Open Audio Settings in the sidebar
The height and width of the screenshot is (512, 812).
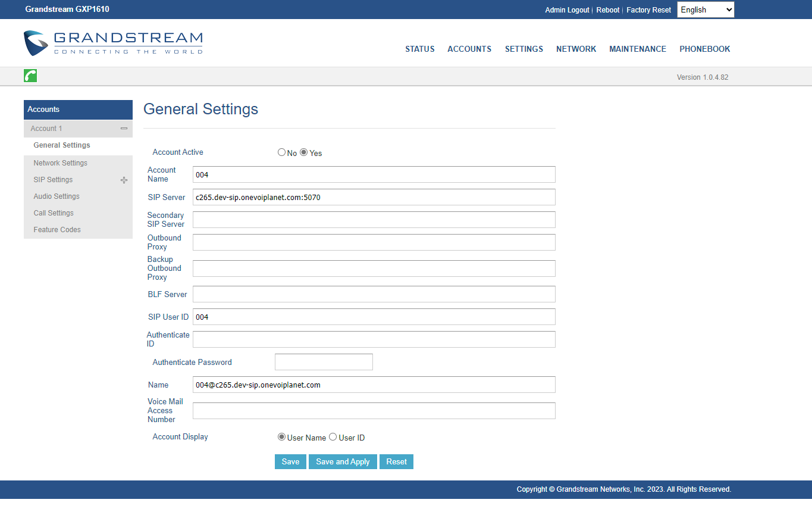point(57,196)
